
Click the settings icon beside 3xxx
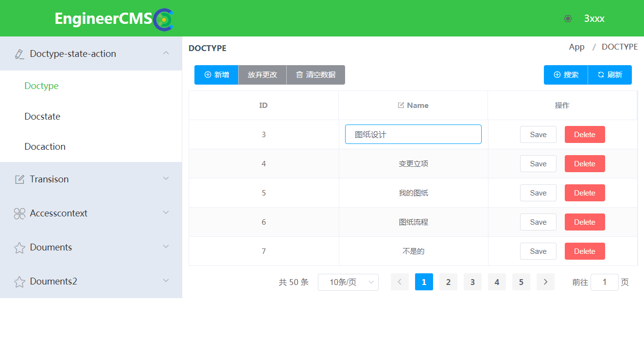[x=568, y=19]
